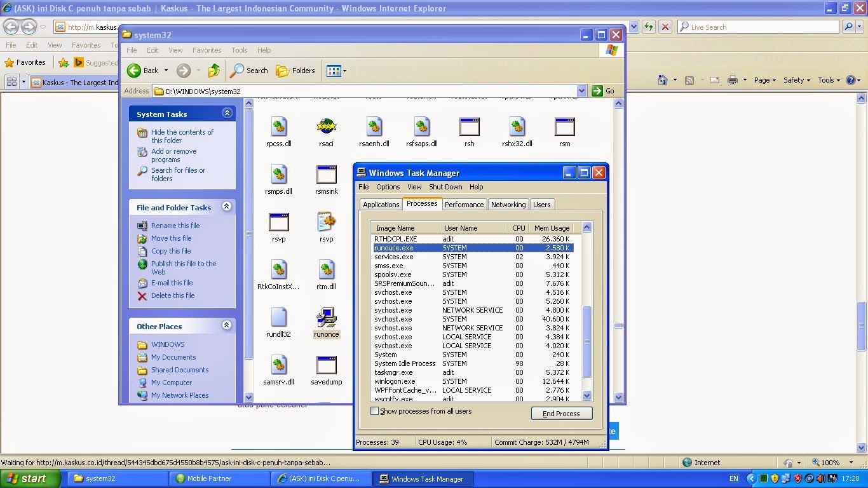Switch to the Applications tab
Screen dimensions: 868x488
coord(381,205)
